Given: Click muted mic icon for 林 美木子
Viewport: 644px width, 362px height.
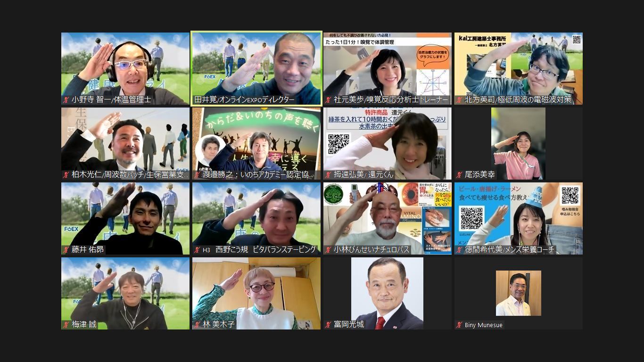Looking at the screenshot, I should [198, 325].
